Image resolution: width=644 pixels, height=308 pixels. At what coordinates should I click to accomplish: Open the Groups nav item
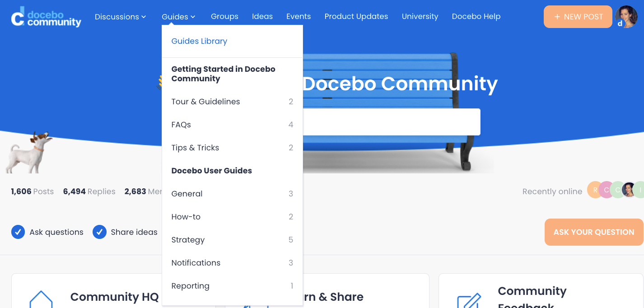(224, 16)
